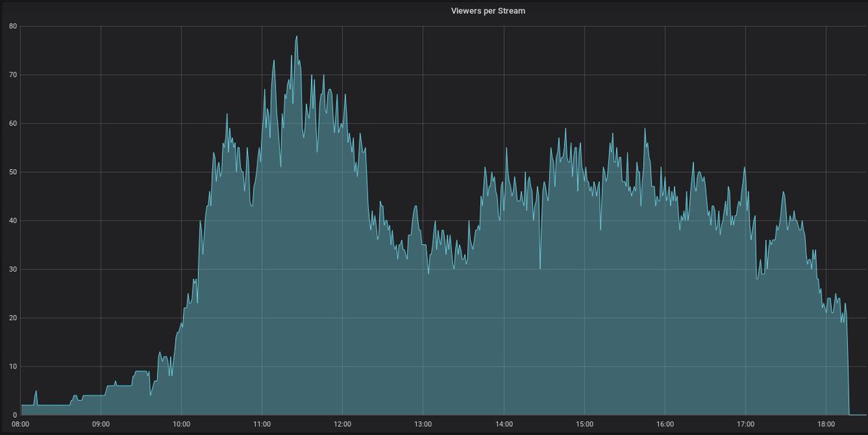Click the 18:00 time axis label
The height and width of the screenshot is (435, 868).
coord(827,424)
